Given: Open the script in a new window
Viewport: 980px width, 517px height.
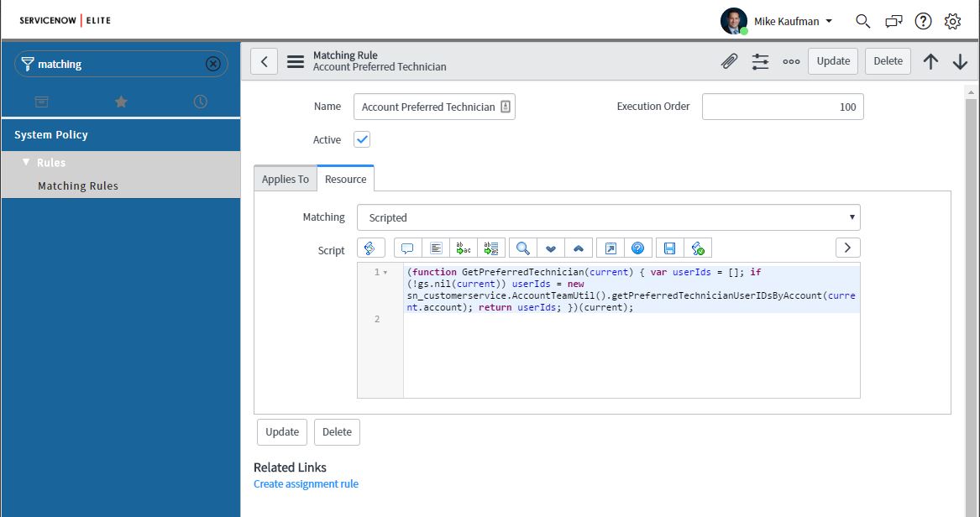Looking at the screenshot, I should [608, 247].
